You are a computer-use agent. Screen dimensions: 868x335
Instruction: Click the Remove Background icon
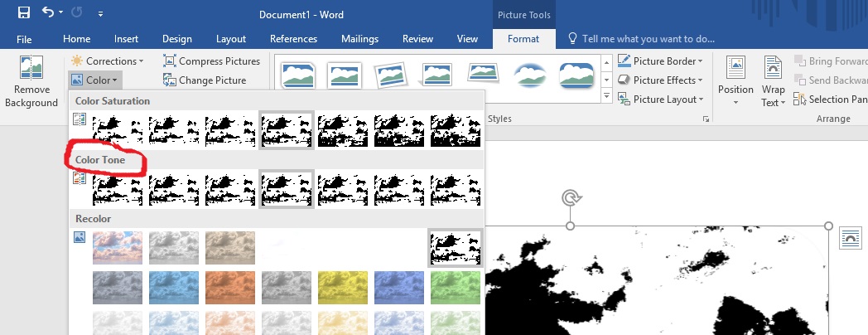[x=31, y=67]
